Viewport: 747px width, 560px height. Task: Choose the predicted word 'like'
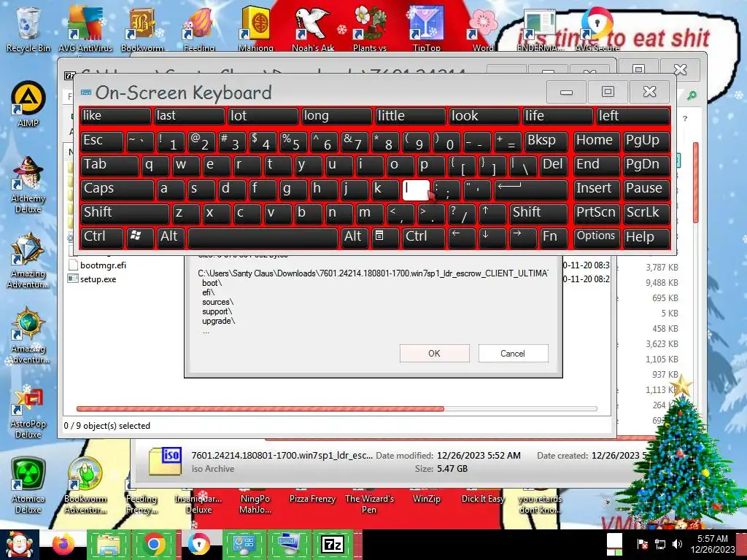click(116, 116)
